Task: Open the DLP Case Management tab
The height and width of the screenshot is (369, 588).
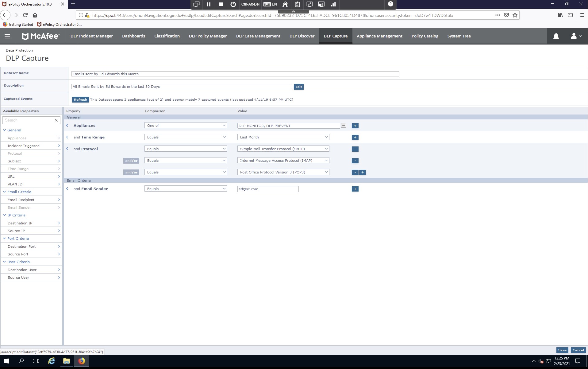Action: click(258, 36)
